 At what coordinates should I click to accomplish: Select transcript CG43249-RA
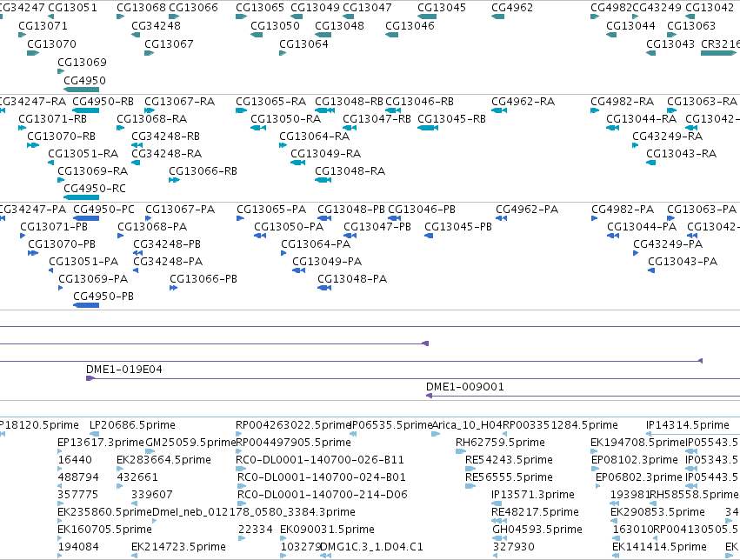(x=667, y=137)
